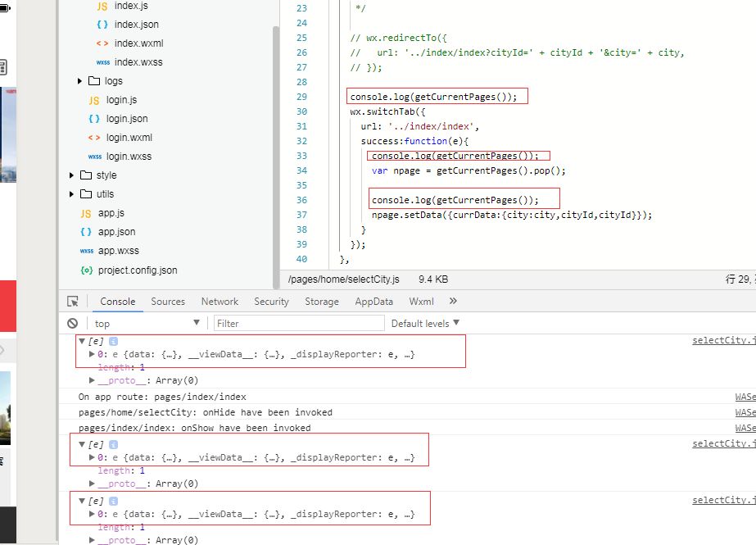Switch to the AppData tab

tap(373, 302)
